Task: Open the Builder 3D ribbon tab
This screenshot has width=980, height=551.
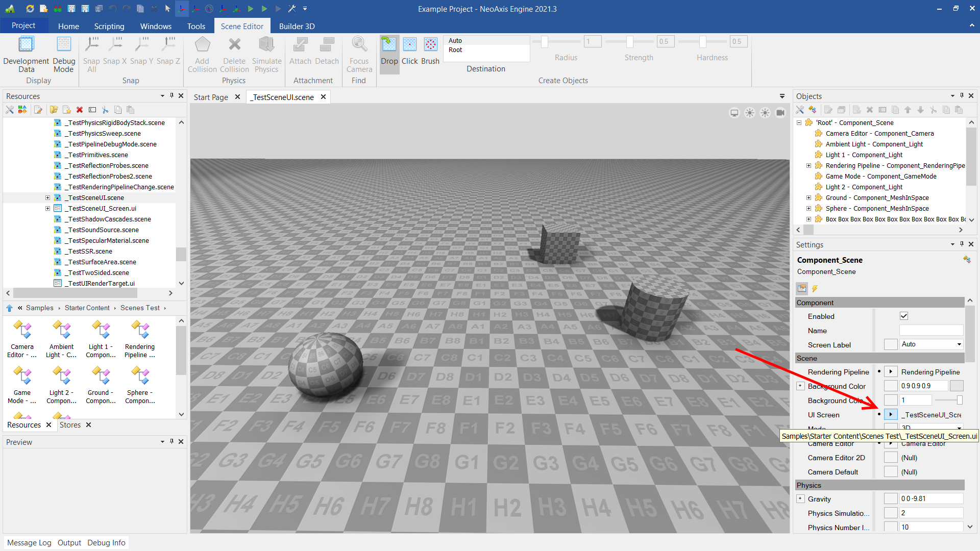Action: [297, 26]
